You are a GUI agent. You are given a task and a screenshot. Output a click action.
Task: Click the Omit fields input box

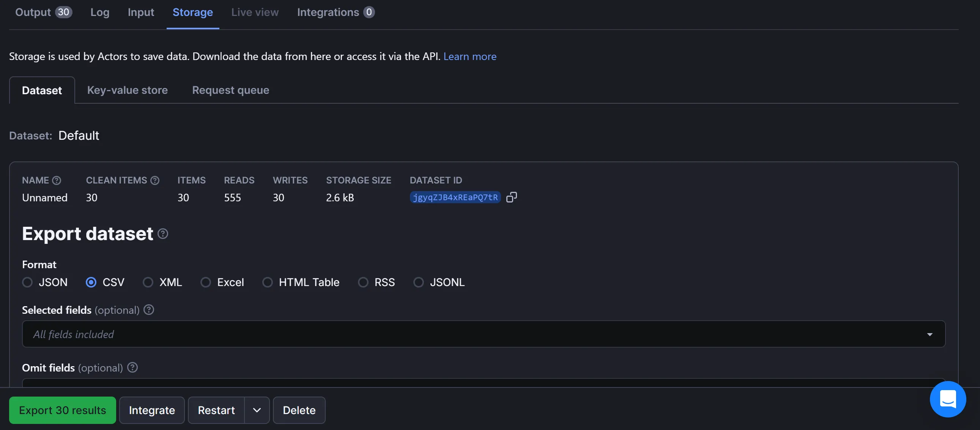484,383
